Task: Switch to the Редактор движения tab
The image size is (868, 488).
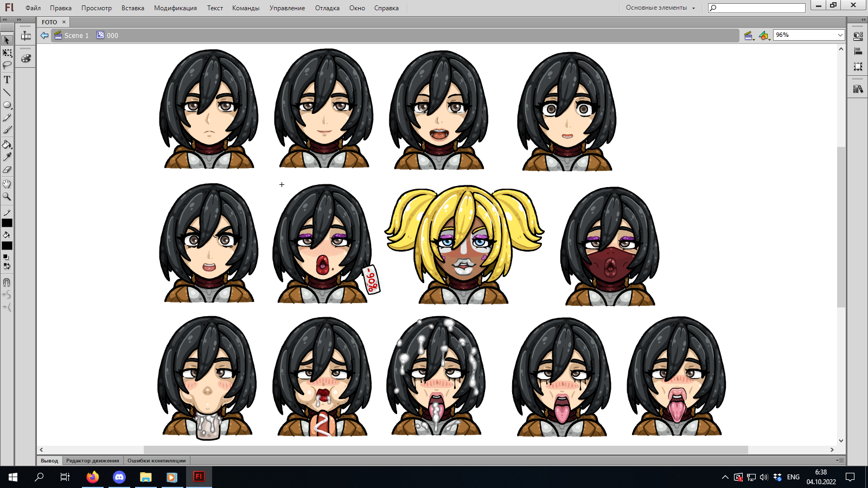Action: 92,460
